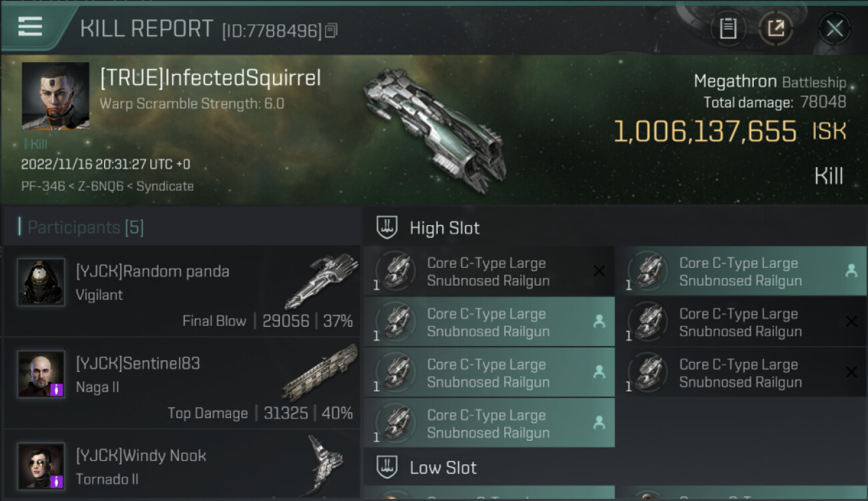Open Random panda's portrait
868x501 pixels.
[41, 282]
